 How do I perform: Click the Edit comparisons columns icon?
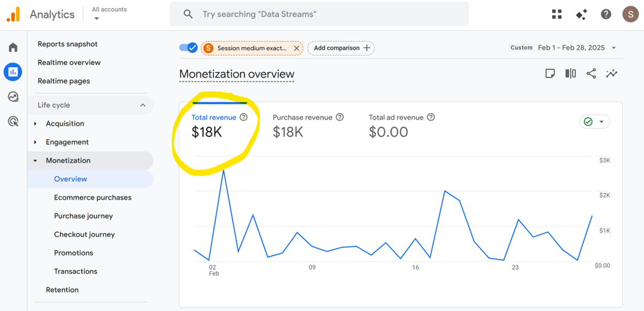click(x=571, y=74)
